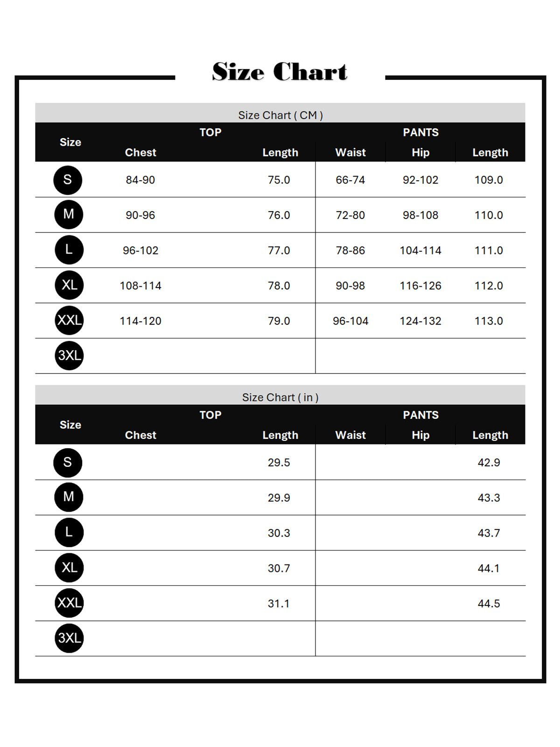
Task: Select the 3XL size badge in the CM chart
Action: [69, 356]
